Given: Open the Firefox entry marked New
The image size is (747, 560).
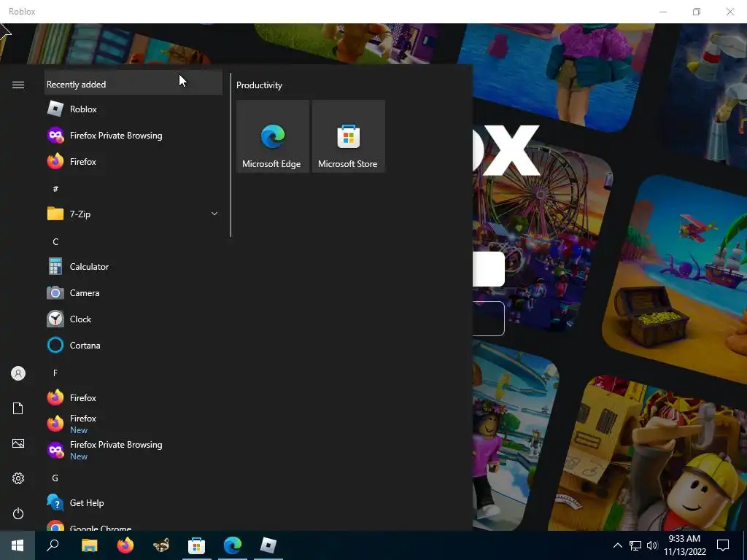Looking at the screenshot, I should [x=133, y=424].
